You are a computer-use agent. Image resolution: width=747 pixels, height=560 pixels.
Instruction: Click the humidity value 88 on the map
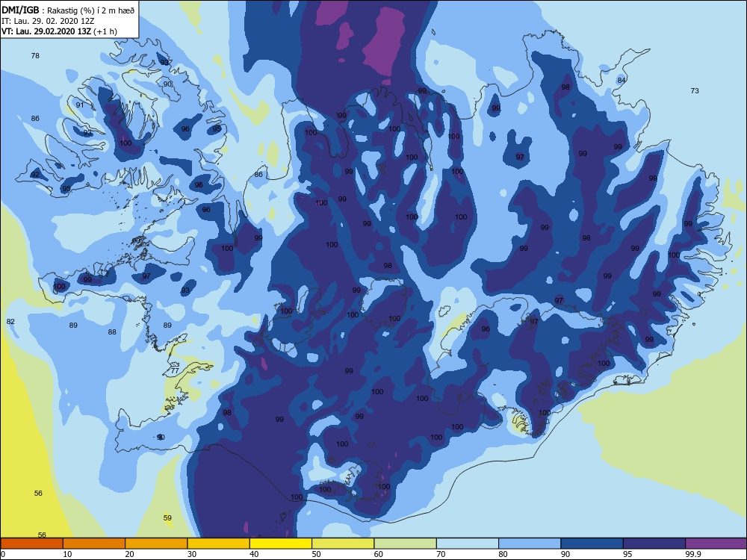click(x=112, y=332)
